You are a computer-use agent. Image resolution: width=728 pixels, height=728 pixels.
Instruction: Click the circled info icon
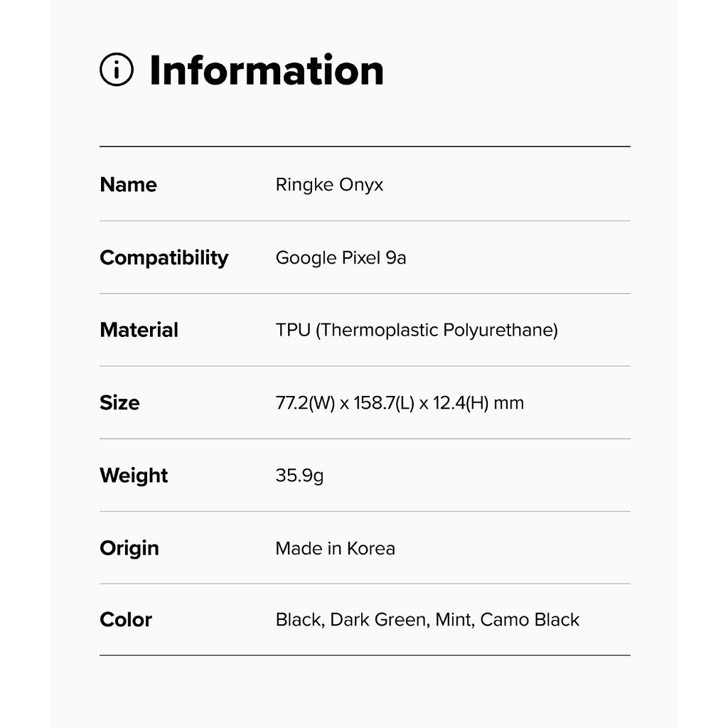pyautogui.click(x=117, y=70)
